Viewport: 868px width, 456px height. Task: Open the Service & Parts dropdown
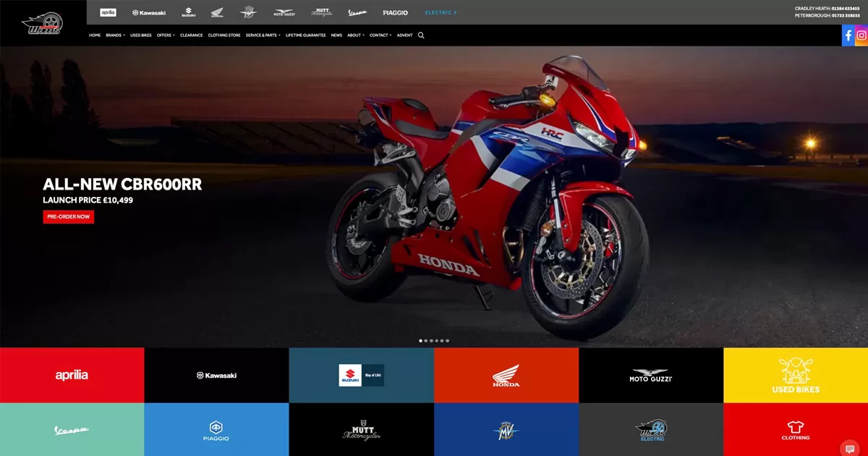pyautogui.click(x=263, y=35)
